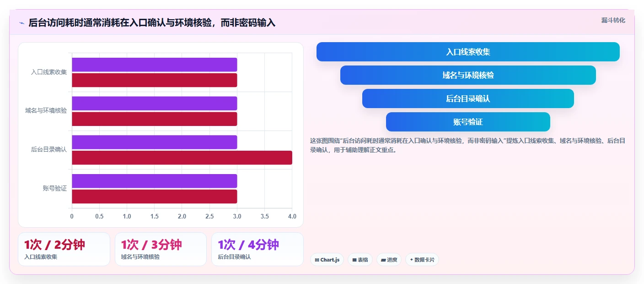Click the purple bar for 入口线索收集

click(x=154, y=65)
